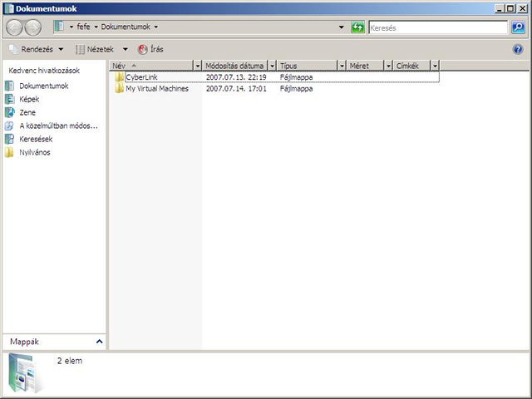532x399 pixels.
Task: Open the Módosítás dátuma column filter dropdown
Action: tap(272, 66)
